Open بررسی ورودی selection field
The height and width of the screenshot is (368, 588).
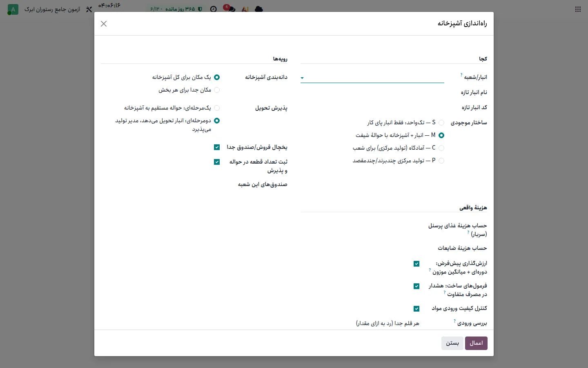360,323
